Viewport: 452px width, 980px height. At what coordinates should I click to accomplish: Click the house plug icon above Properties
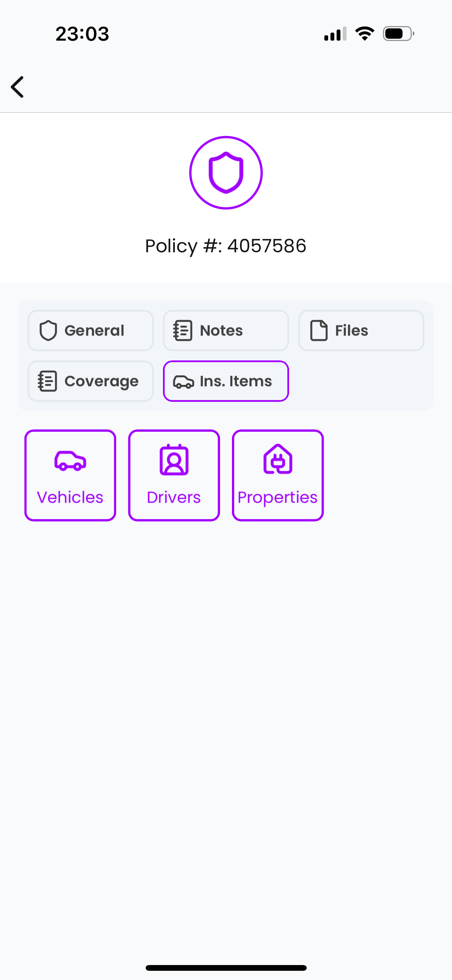click(x=278, y=459)
